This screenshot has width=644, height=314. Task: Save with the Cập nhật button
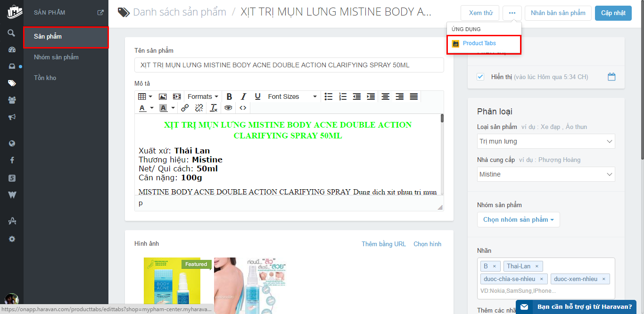click(x=613, y=13)
